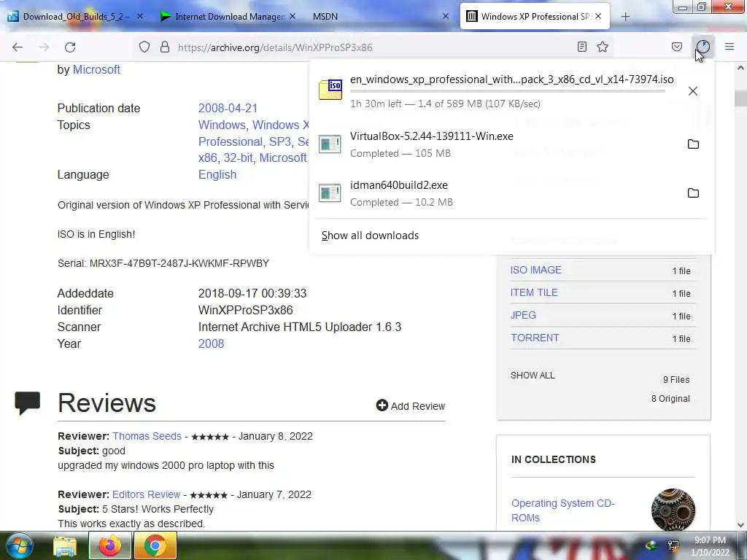This screenshot has height=560, width=747.
Task: Open the Microsoft author link
Action: [96, 69]
